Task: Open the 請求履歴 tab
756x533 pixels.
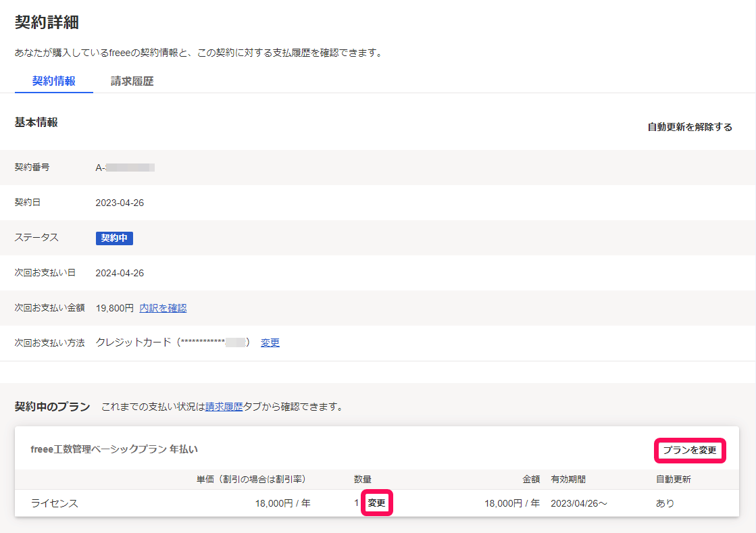Action: (132, 81)
